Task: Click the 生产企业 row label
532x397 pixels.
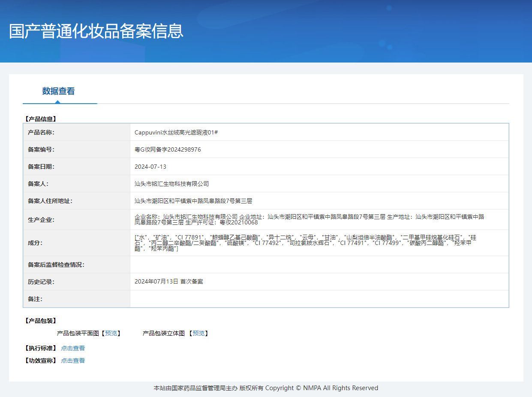Action: (x=41, y=220)
